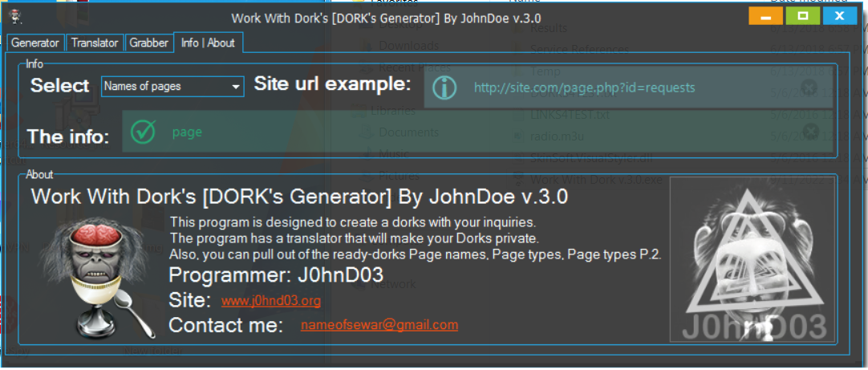Click the nameofsewar@gmail.com contact link

[x=379, y=325]
